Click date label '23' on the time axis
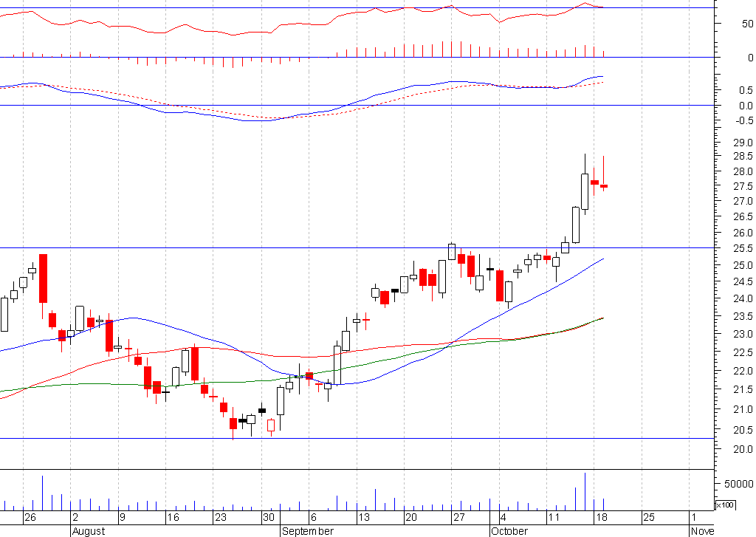The image size is (756, 537). click(220, 518)
